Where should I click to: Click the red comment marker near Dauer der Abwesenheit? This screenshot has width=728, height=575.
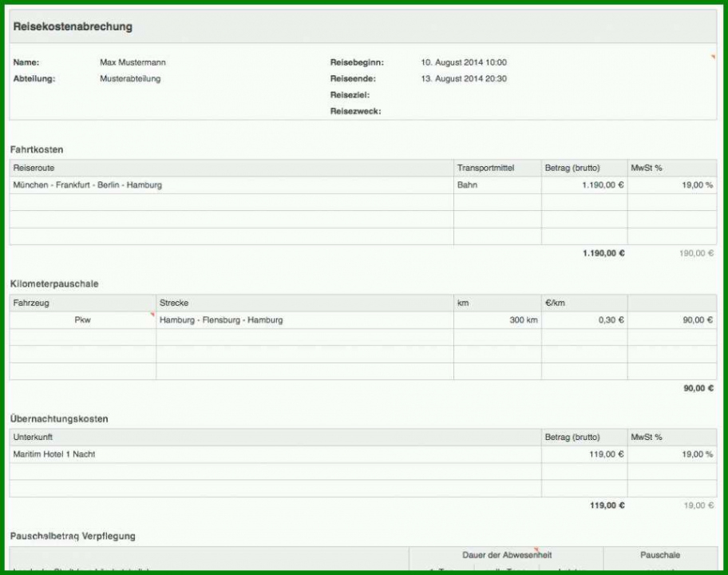point(536,550)
